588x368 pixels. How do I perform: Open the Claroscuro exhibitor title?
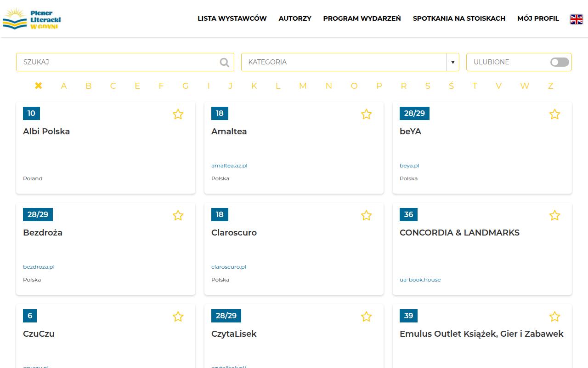[x=234, y=233]
